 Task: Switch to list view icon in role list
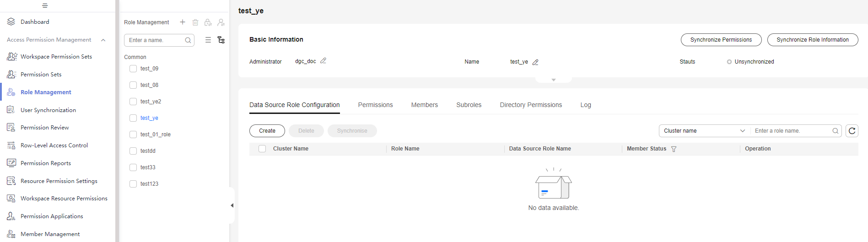tap(208, 40)
